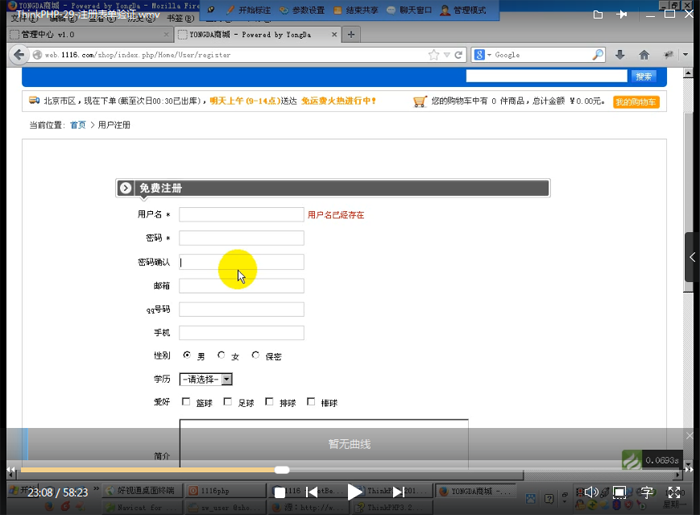Screen dimensions: 700x515
Task: Click the 用户名 input field
Action: click(242, 215)
